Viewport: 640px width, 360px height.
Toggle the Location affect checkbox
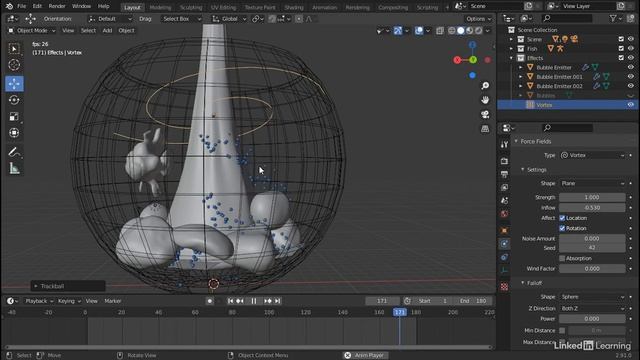[562, 218]
